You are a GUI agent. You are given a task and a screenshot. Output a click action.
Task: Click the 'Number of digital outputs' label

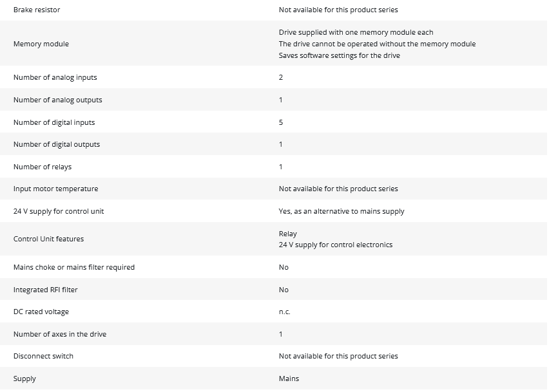click(57, 144)
